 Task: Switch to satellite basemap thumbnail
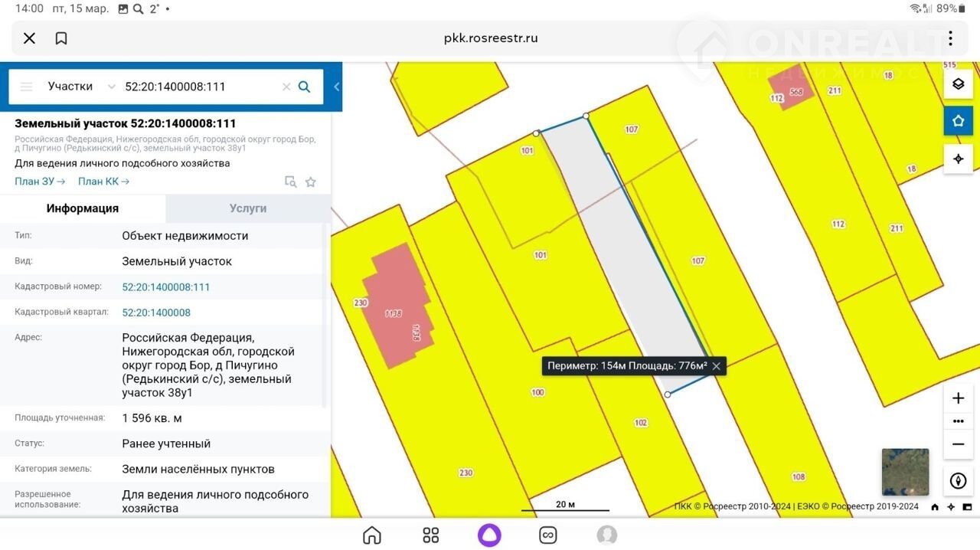click(905, 472)
